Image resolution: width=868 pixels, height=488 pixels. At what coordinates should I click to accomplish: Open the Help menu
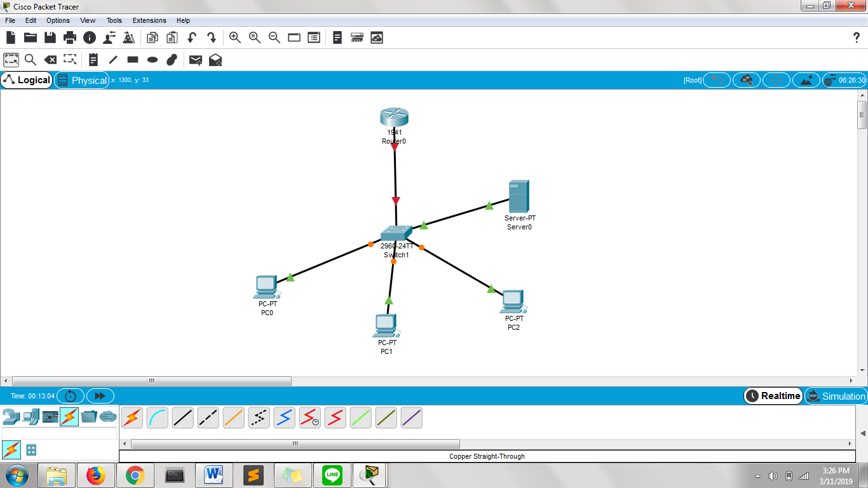click(183, 20)
